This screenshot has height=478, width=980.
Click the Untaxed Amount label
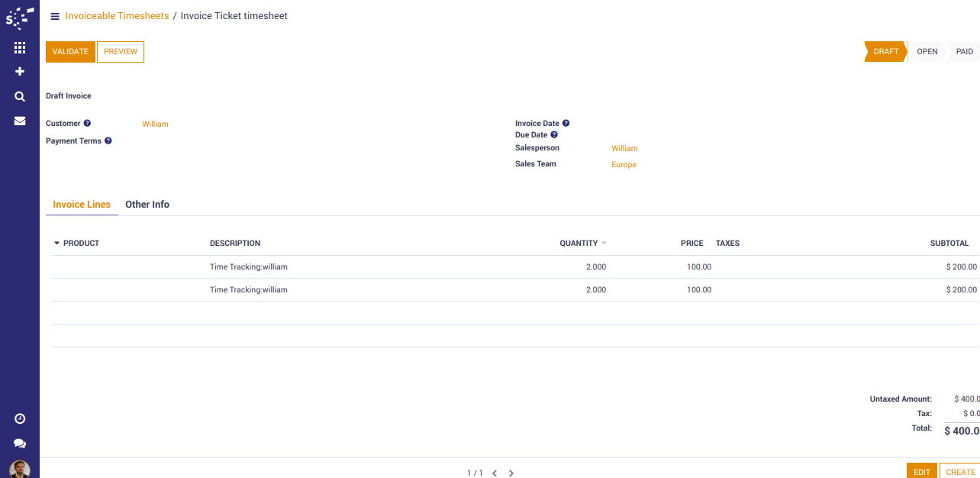tap(901, 399)
